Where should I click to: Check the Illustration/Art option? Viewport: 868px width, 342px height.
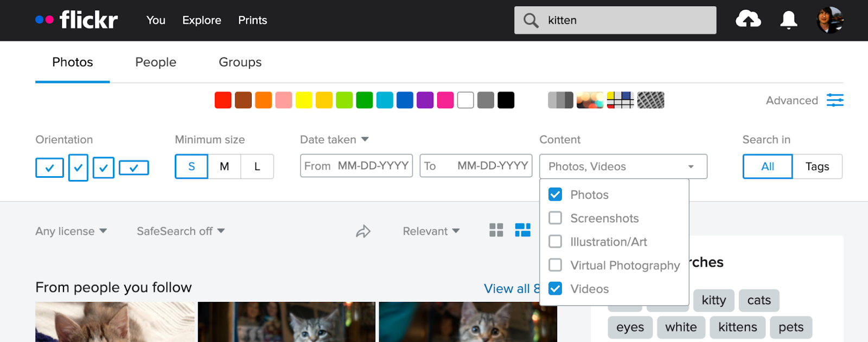[x=556, y=242]
